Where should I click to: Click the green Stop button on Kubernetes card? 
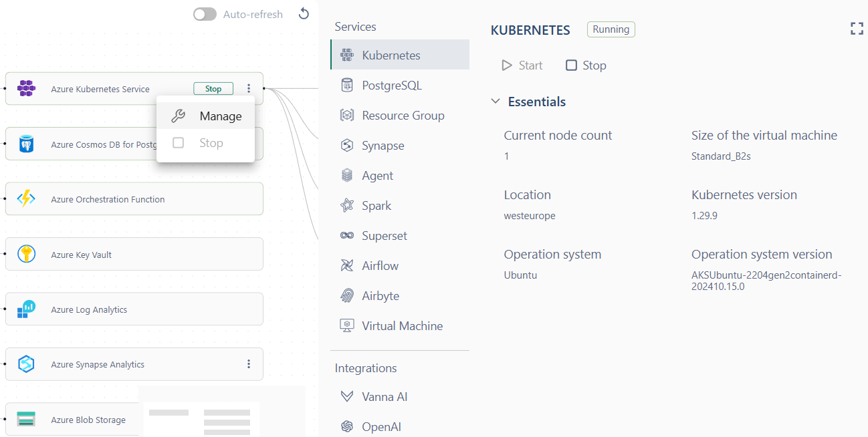[x=213, y=88]
